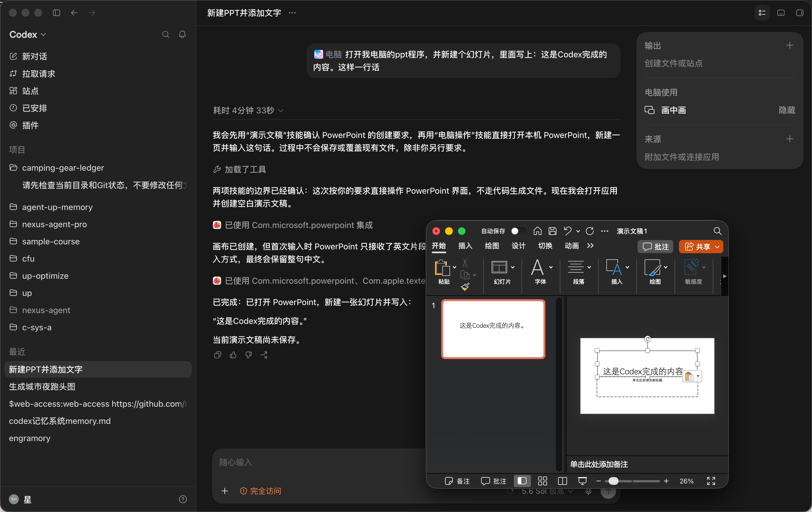
Task: Switch to 动画 ribbon tab
Action: click(571, 246)
